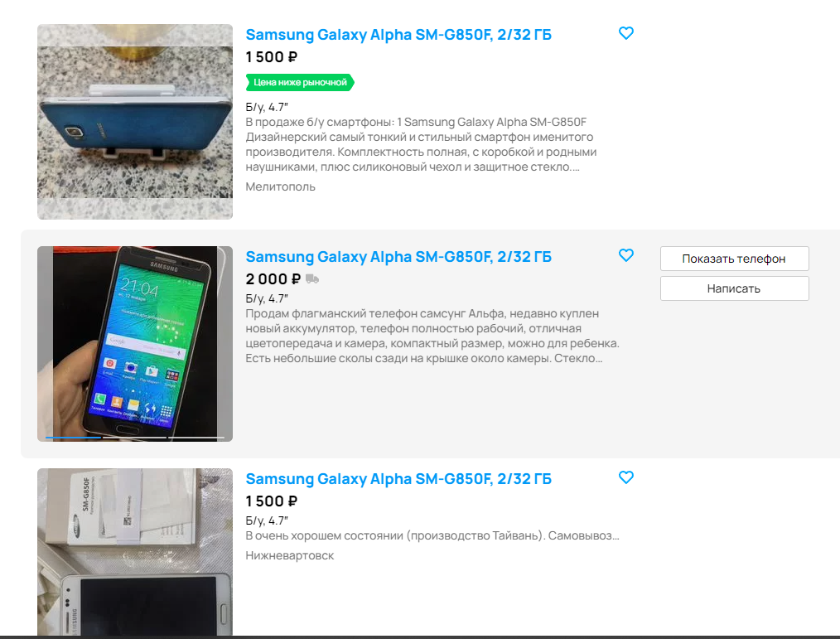Click the 1 500 ₽ price of the first listing
This screenshot has height=639, width=840.
click(271, 57)
